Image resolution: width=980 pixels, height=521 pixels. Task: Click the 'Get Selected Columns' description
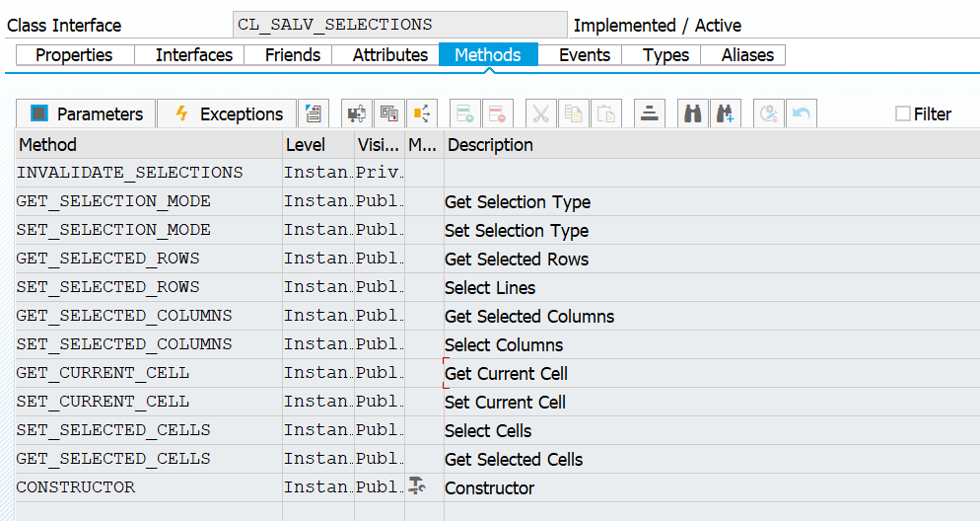[529, 317]
